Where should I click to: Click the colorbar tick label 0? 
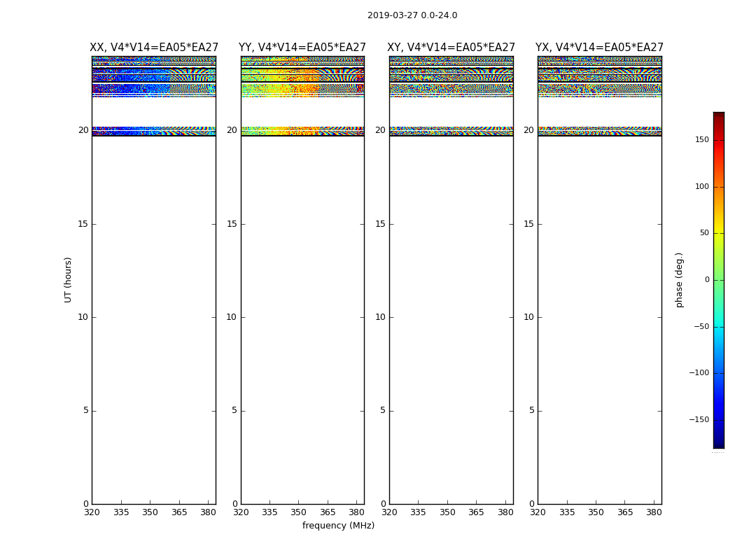point(706,280)
